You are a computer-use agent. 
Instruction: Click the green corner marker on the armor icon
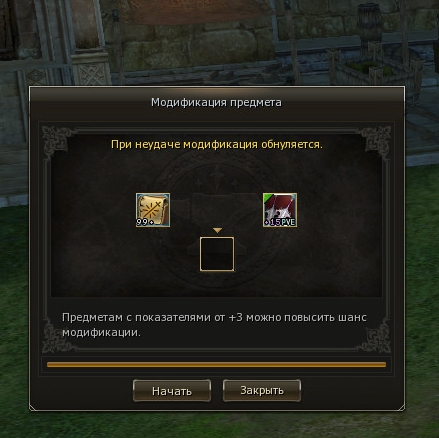point(268,198)
